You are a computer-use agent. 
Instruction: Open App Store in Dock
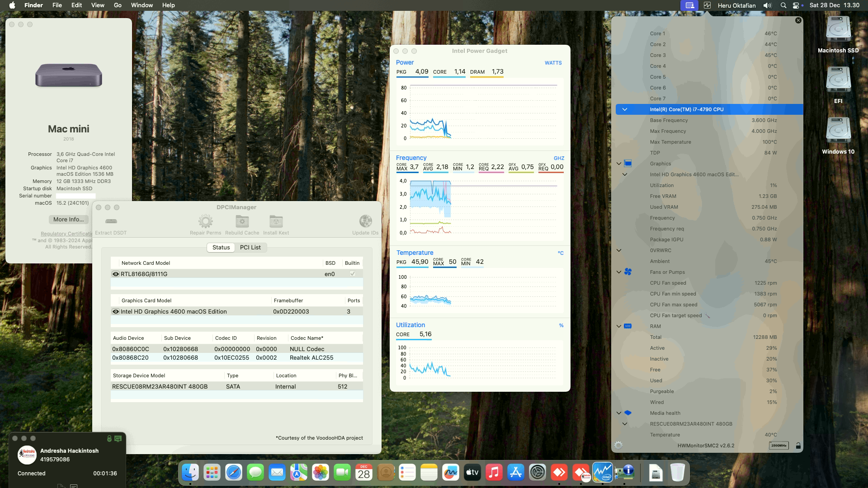pos(516,473)
